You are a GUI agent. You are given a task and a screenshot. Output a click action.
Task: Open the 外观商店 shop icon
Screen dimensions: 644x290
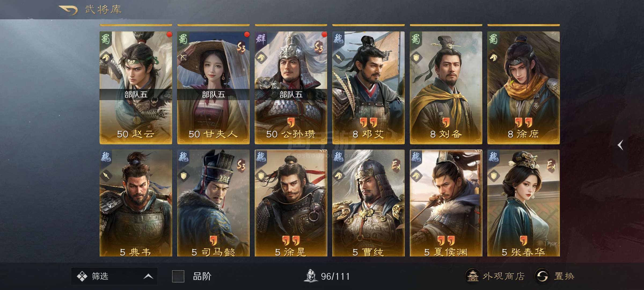pos(473,276)
